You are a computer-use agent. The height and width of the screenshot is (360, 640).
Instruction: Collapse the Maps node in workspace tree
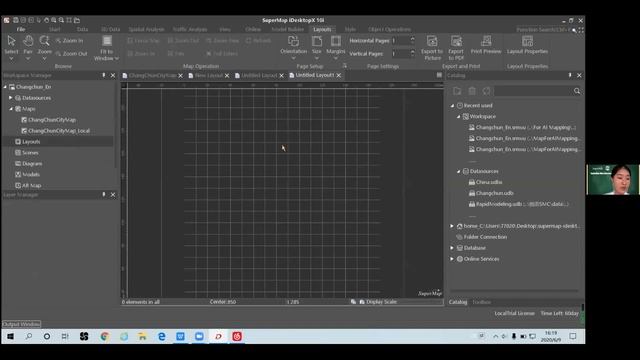(11, 109)
